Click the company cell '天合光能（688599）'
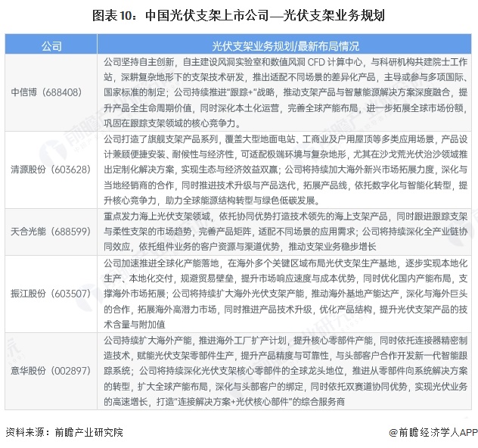 tap(51, 232)
